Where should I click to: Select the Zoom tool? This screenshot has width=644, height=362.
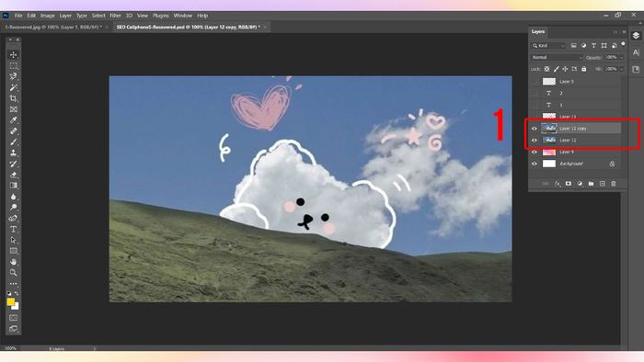point(14,272)
